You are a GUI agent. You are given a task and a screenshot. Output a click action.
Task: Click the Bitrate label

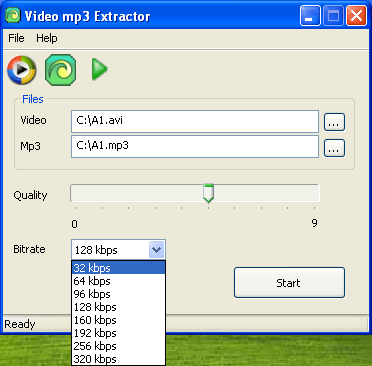(x=29, y=249)
